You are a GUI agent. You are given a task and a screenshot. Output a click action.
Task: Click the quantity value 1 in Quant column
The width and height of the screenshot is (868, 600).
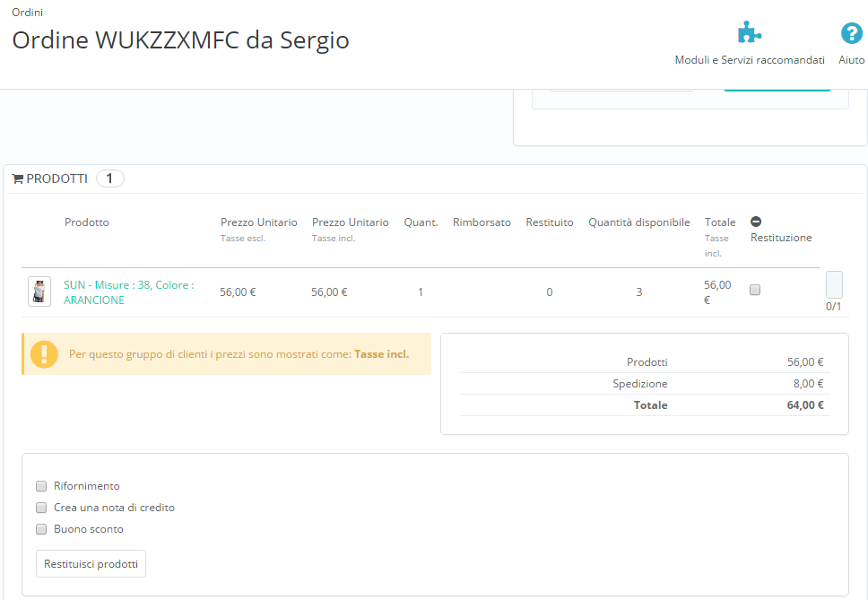(x=420, y=291)
